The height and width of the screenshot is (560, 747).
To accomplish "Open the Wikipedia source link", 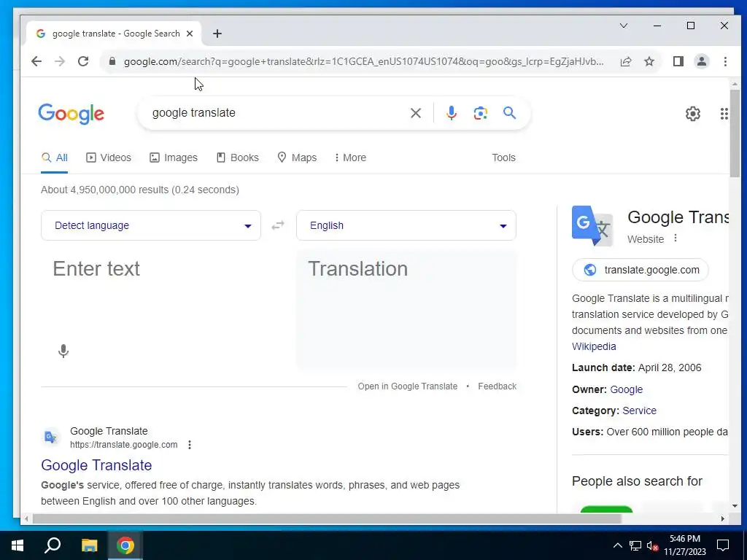I will tap(594, 346).
